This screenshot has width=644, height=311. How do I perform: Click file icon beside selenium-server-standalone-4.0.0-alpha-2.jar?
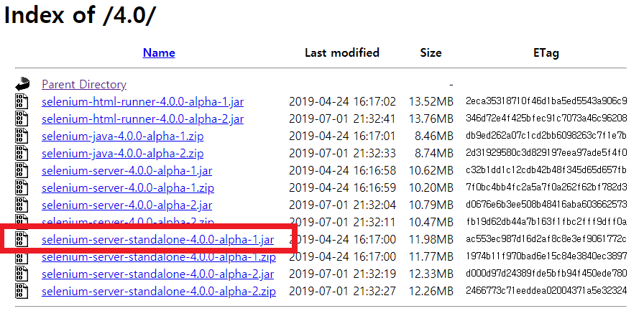tap(22, 274)
